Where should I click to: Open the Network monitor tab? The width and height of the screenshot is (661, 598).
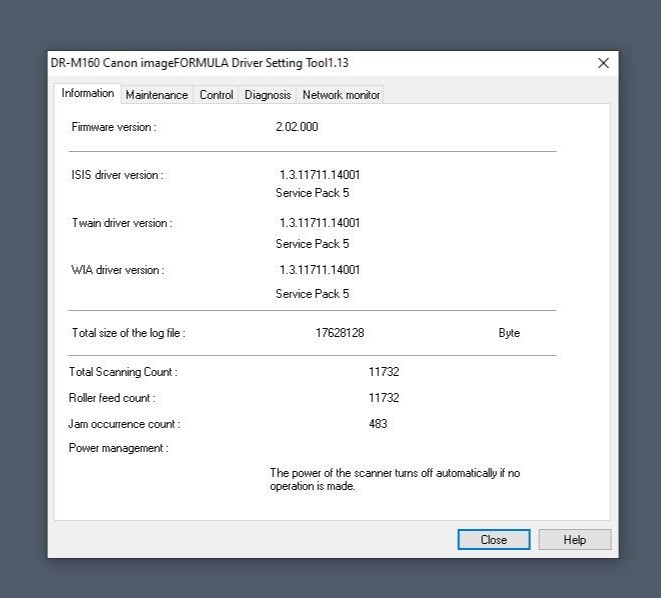[x=340, y=95]
